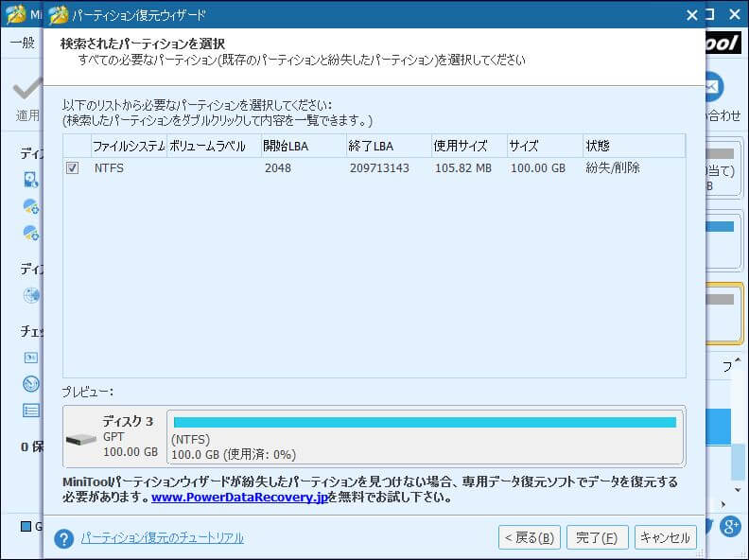
Task: Click the blue help question mark icon
Action: tap(63, 538)
